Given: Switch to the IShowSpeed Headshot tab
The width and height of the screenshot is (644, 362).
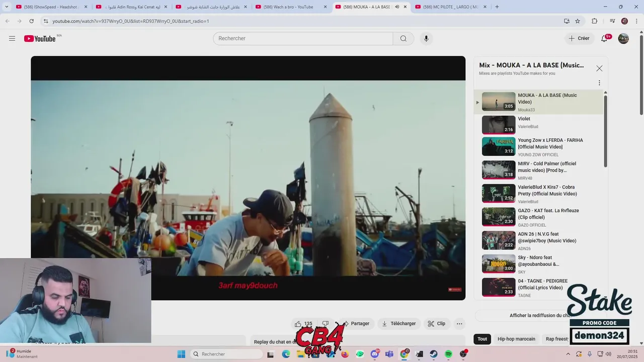Looking at the screenshot, I should [52, 7].
